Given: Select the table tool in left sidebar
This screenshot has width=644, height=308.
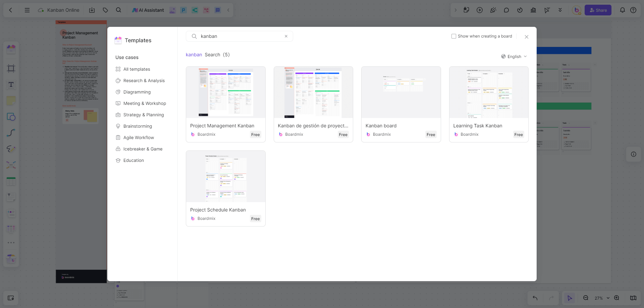Looking at the screenshot, I should tap(11, 181).
